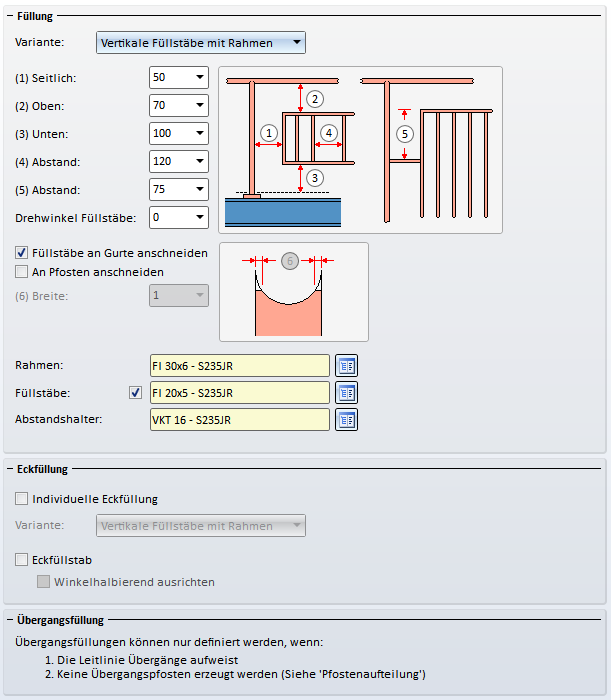Image resolution: width=611 pixels, height=700 pixels.
Task: Click the 'Drehwinkel Füllstäbe:' label
Action: (x=75, y=218)
